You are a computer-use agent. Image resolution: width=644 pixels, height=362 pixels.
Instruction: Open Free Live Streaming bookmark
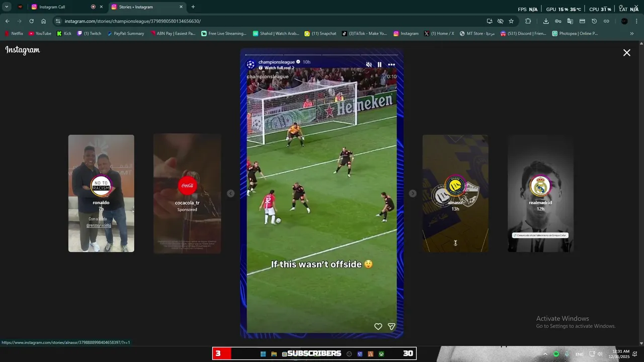pos(224,34)
